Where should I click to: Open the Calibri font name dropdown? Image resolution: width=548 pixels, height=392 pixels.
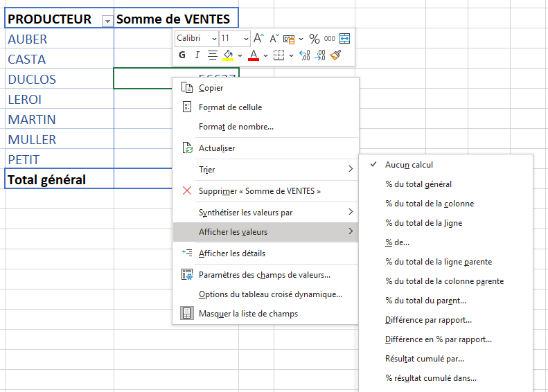(x=197, y=39)
